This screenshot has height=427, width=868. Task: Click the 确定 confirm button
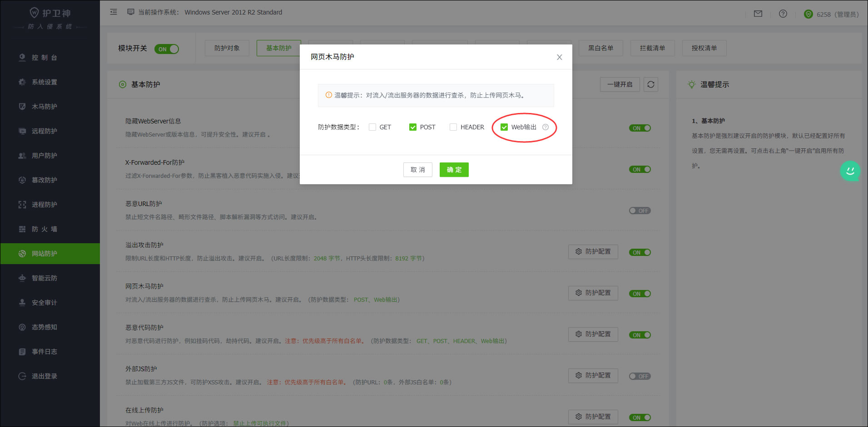(454, 170)
